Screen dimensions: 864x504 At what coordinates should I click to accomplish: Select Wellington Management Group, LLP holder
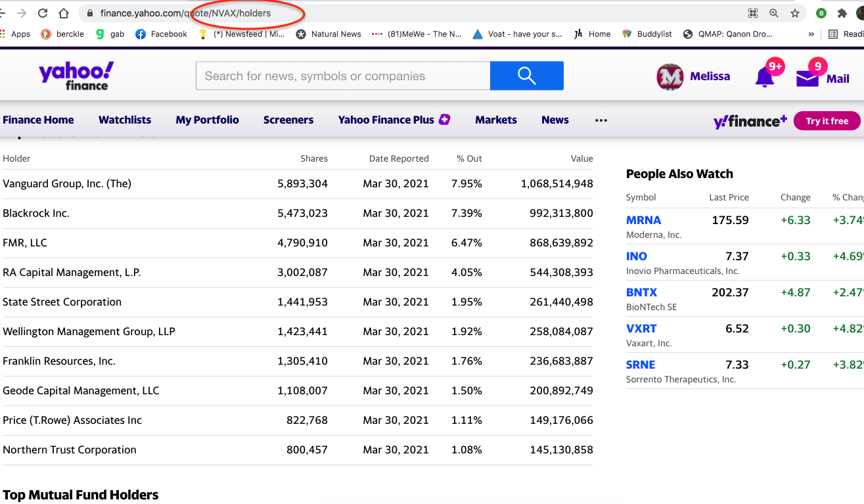point(89,332)
